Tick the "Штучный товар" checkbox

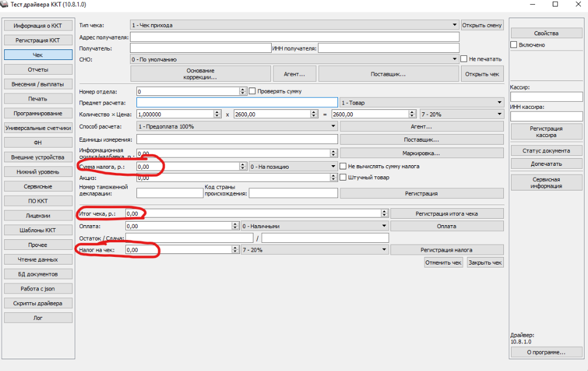(x=343, y=178)
